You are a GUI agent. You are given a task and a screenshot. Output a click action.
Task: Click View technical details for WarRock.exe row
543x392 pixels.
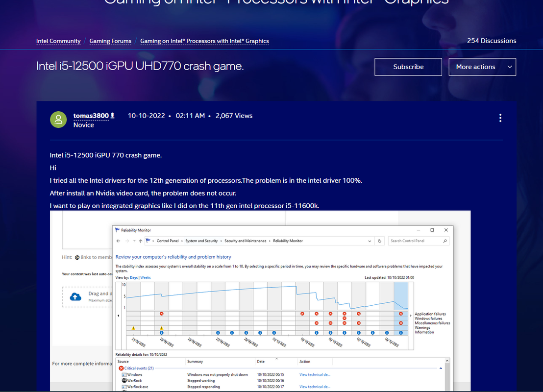pyautogui.click(x=315, y=387)
